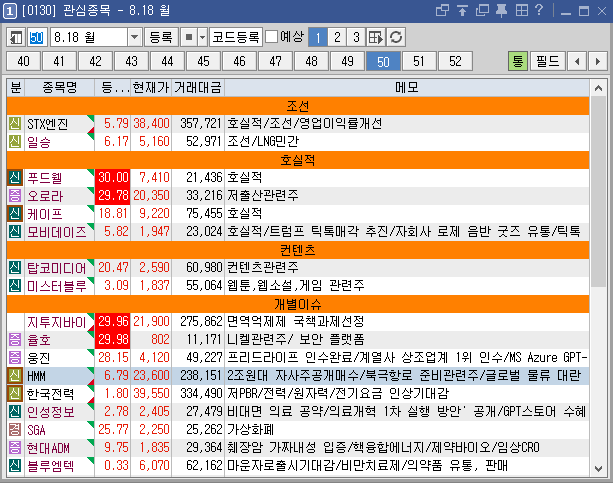Select the 미스터블루 stock name
The image size is (613, 483).
(x=56, y=285)
